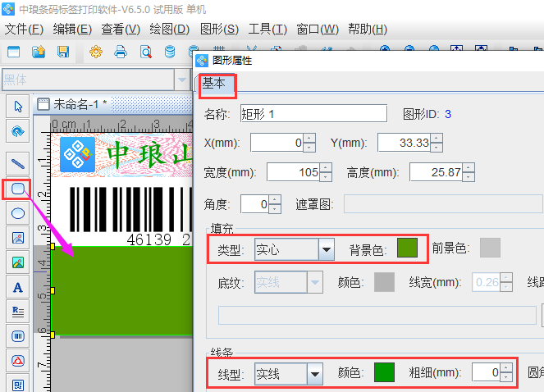The image size is (544, 392).
Task: Select the green picture tool
Action: click(x=18, y=262)
